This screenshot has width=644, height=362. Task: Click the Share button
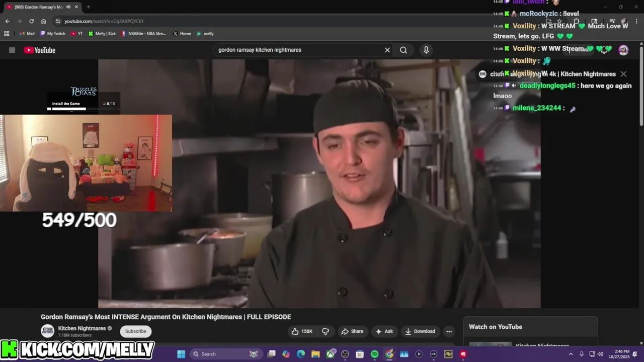tap(352, 331)
